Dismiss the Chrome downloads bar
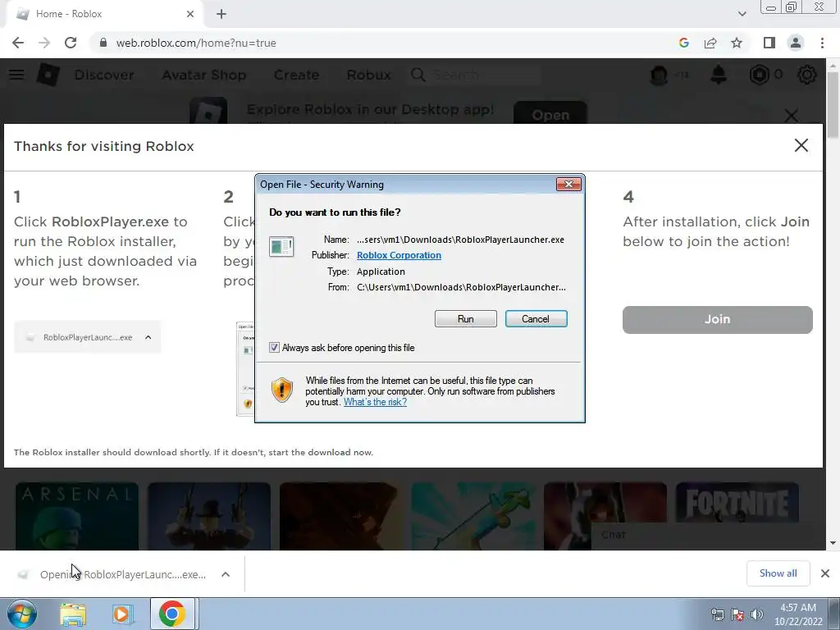 click(825, 573)
